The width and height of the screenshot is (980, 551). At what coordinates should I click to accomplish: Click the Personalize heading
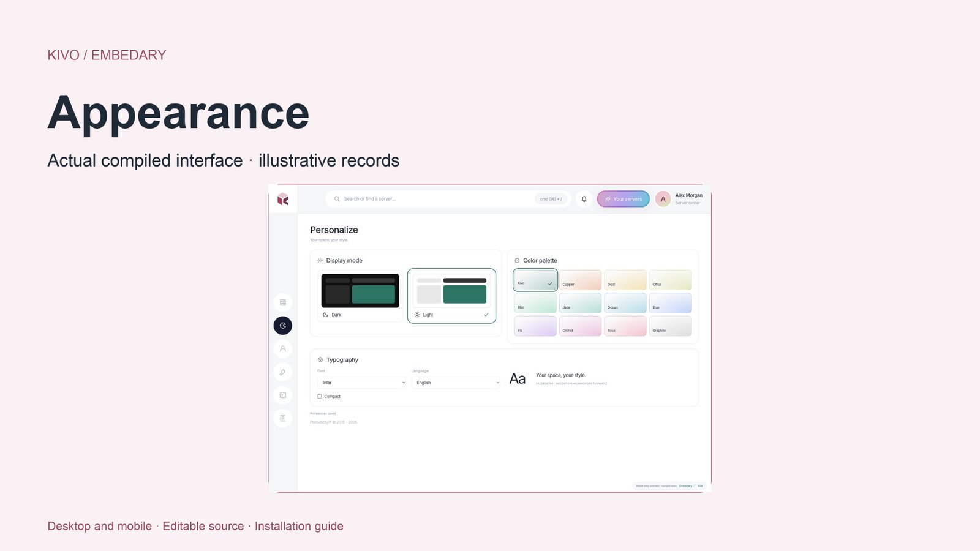[334, 230]
